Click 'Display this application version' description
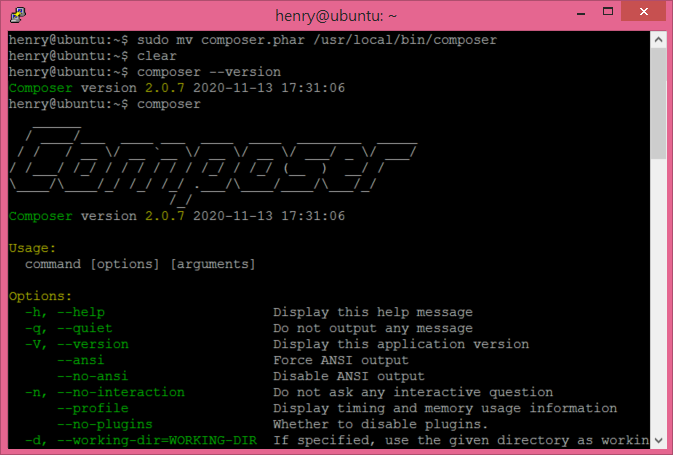The width and height of the screenshot is (673, 455). pos(401,344)
